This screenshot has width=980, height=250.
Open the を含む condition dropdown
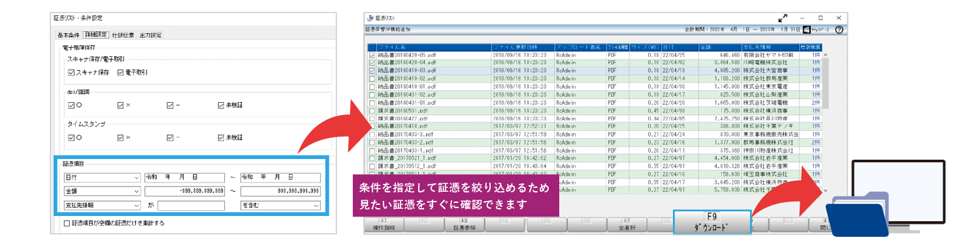coord(281,205)
